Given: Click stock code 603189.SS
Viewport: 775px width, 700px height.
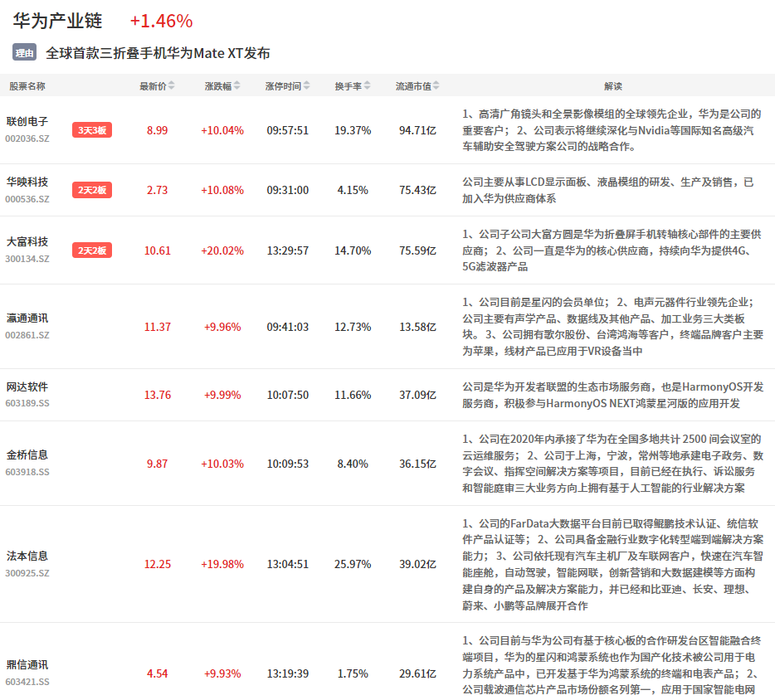Looking at the screenshot, I should [x=27, y=403].
